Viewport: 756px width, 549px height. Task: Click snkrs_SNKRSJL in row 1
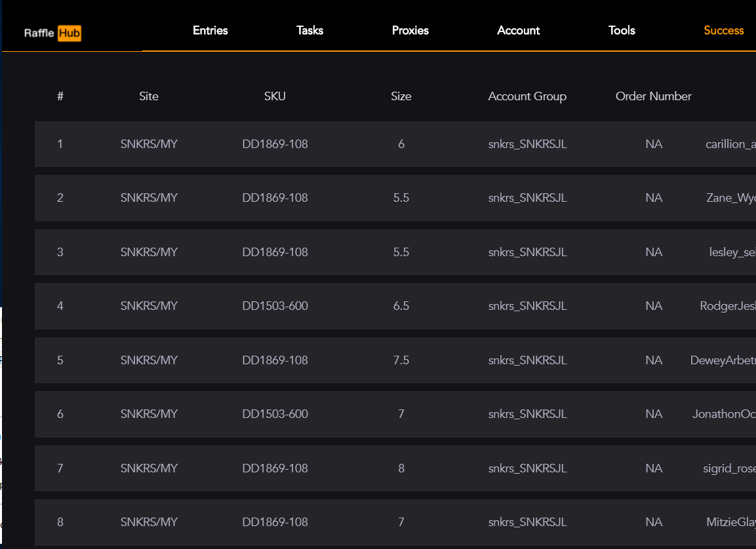click(527, 144)
